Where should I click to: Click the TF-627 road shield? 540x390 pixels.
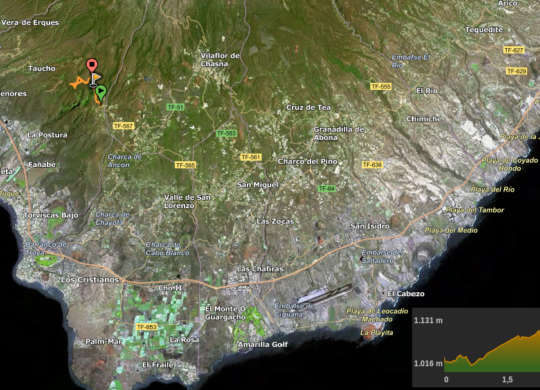[x=514, y=50]
